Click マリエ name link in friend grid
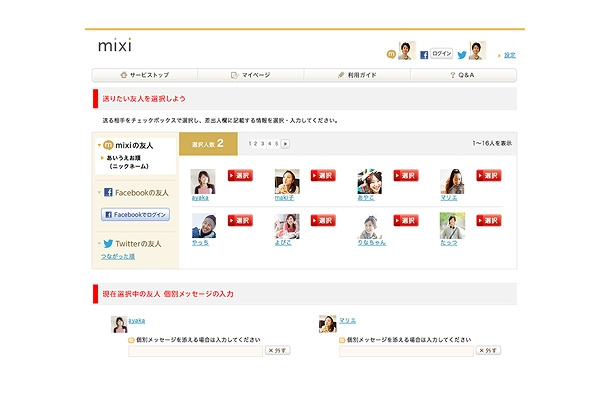The image size is (610, 400). coord(449,198)
